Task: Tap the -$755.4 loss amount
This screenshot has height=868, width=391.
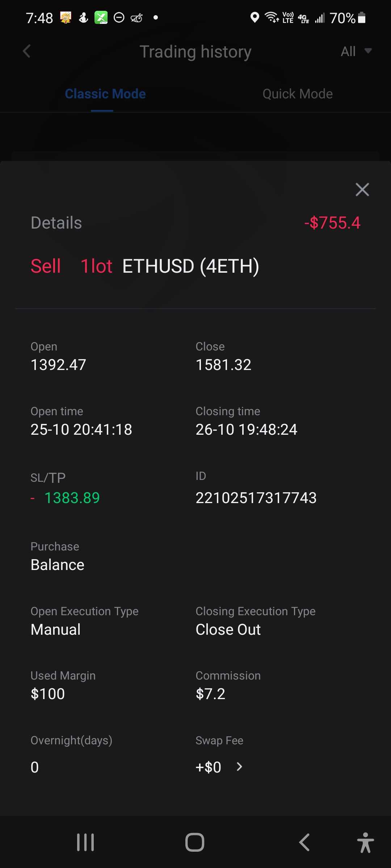Action: coord(332,223)
